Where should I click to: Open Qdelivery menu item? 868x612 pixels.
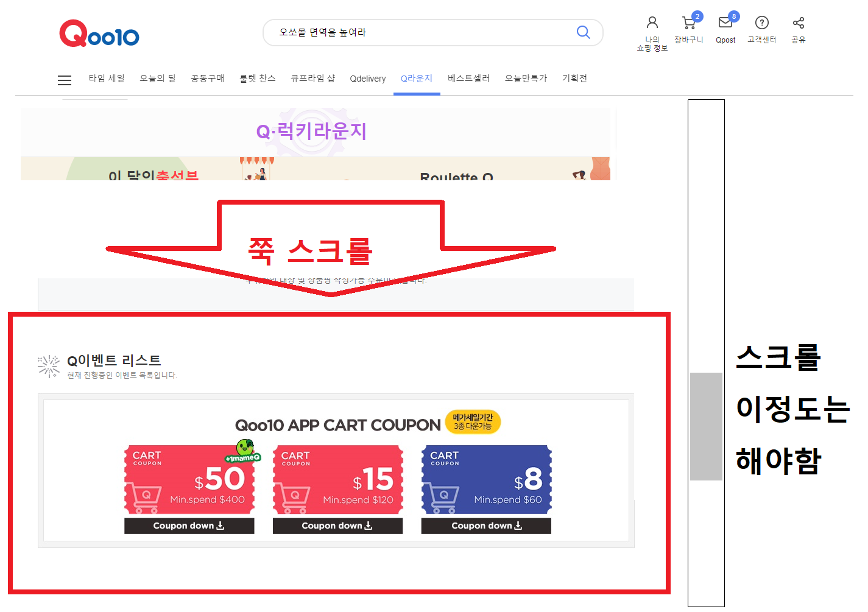(368, 79)
